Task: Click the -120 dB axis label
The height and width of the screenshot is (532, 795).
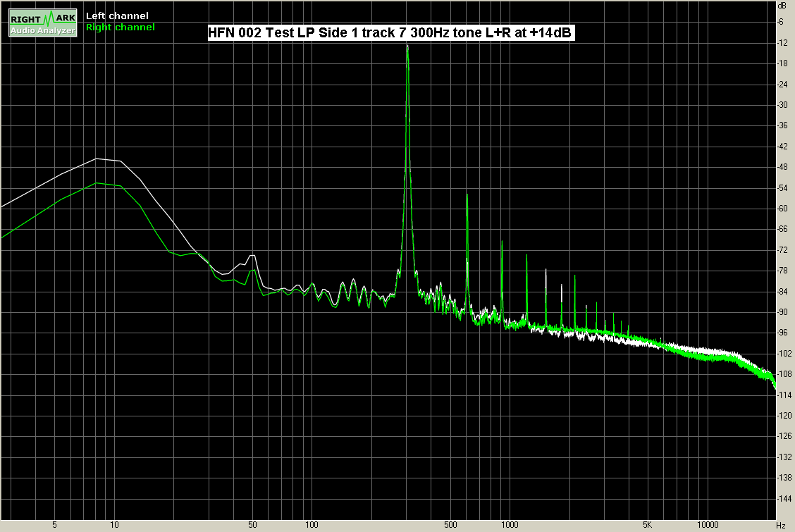Action: coord(784,416)
